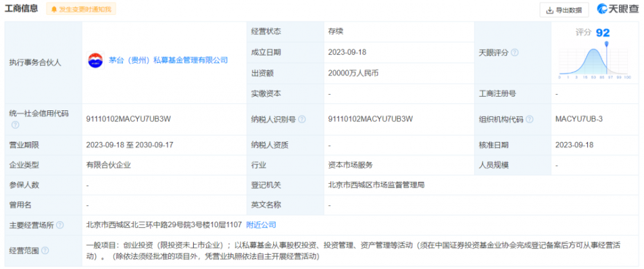644x269 pixels.
Task: Click the 企业类型 label
Action: click(24, 165)
